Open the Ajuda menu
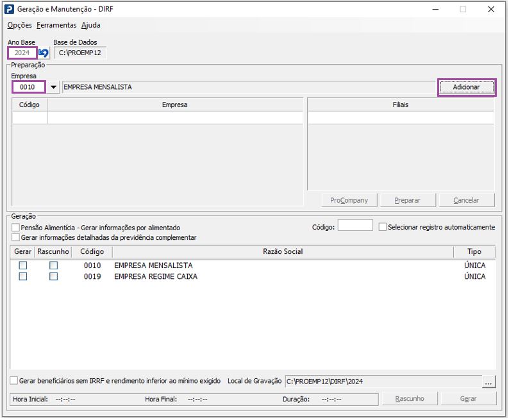Image resolution: width=509 pixels, height=420 pixels. [x=90, y=25]
